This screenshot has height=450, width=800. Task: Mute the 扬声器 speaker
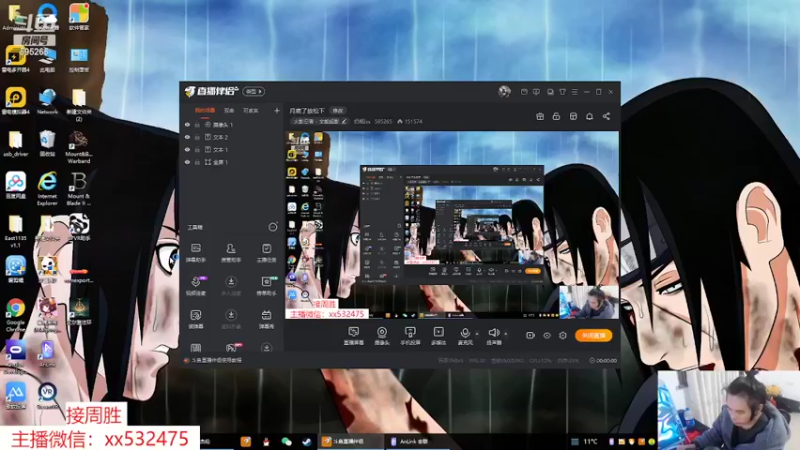pos(493,336)
